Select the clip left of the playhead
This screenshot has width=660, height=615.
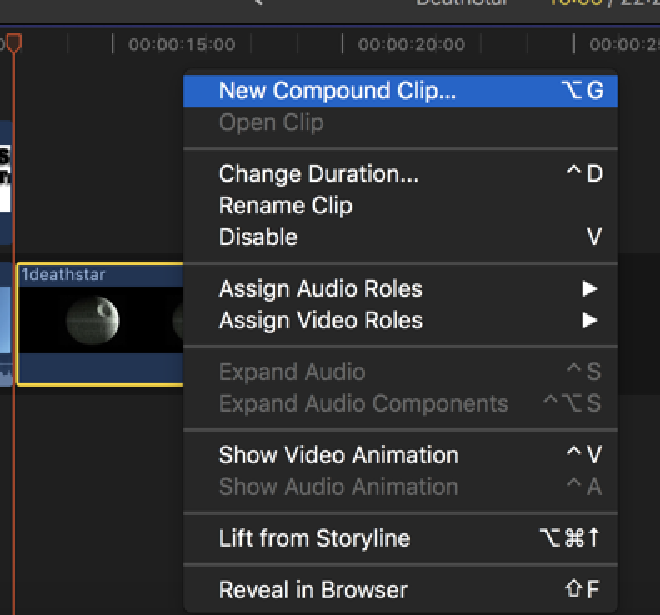5,322
